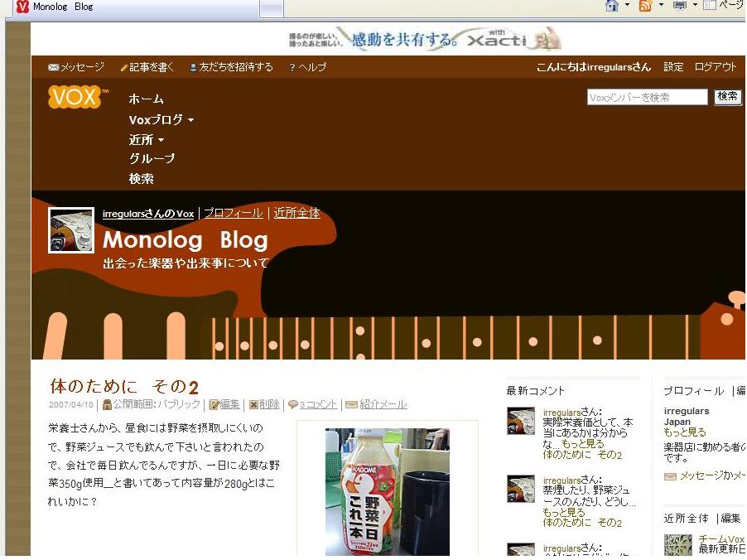Click もっと見る in the profile sidebar
The image size is (747, 560).
coord(685,432)
